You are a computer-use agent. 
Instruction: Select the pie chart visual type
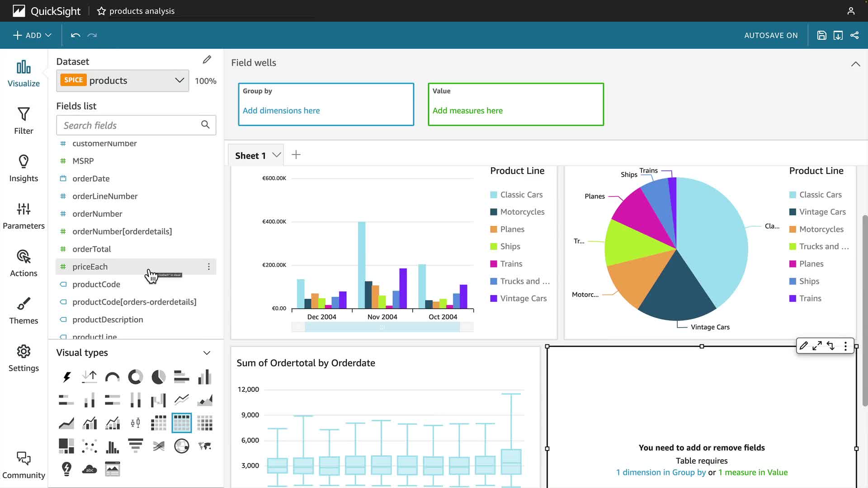point(158,377)
